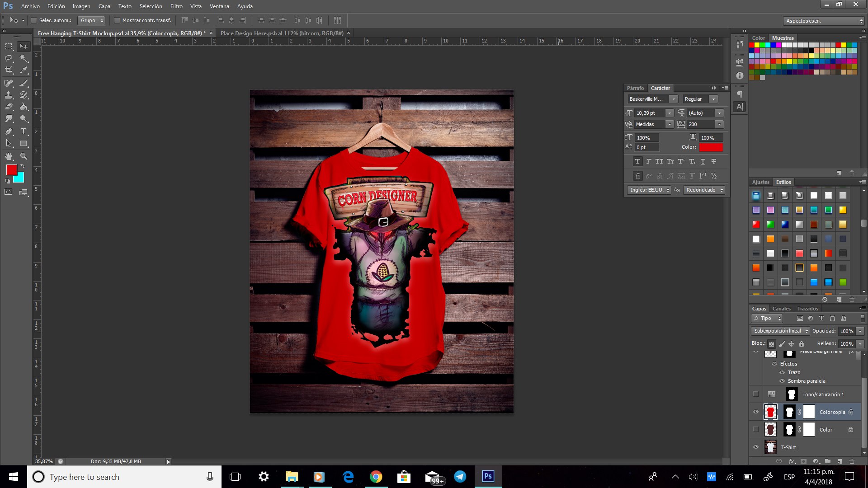
Task: Hide the Color copia layer
Action: point(755,412)
